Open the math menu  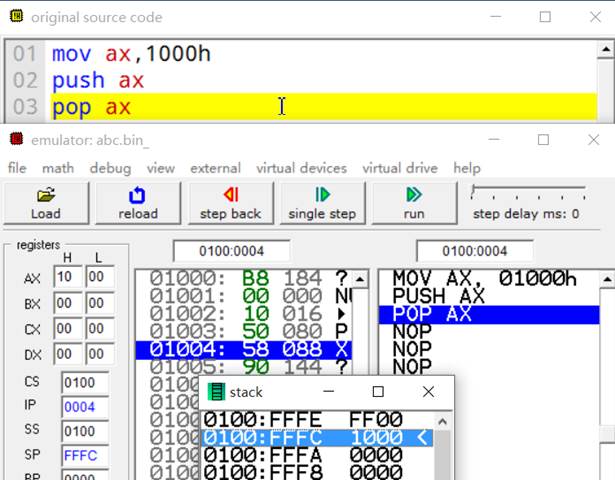(x=57, y=168)
